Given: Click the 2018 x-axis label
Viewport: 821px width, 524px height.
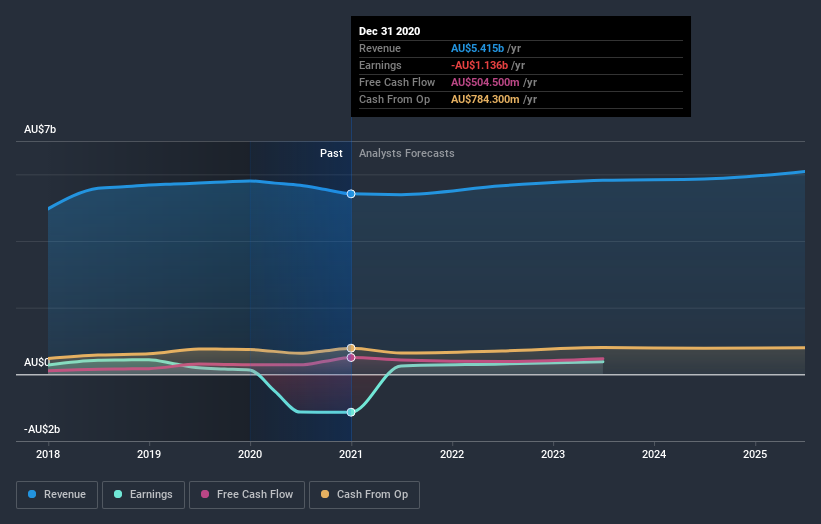Looking at the screenshot, I should [x=48, y=454].
